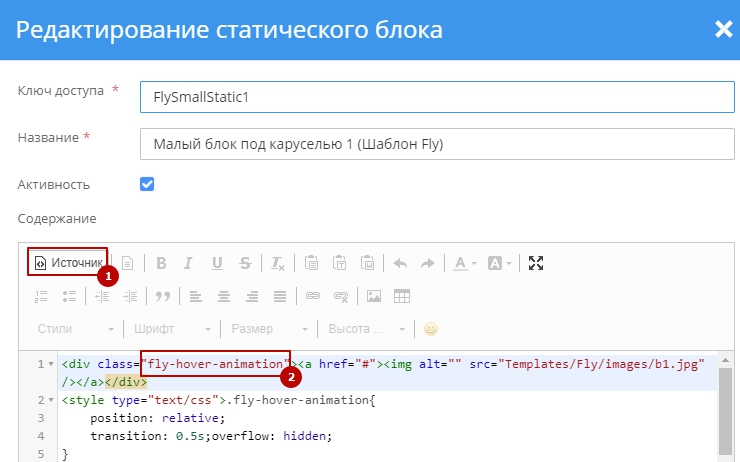
Task: Open the Шрифт font dropdown
Action: [172, 328]
